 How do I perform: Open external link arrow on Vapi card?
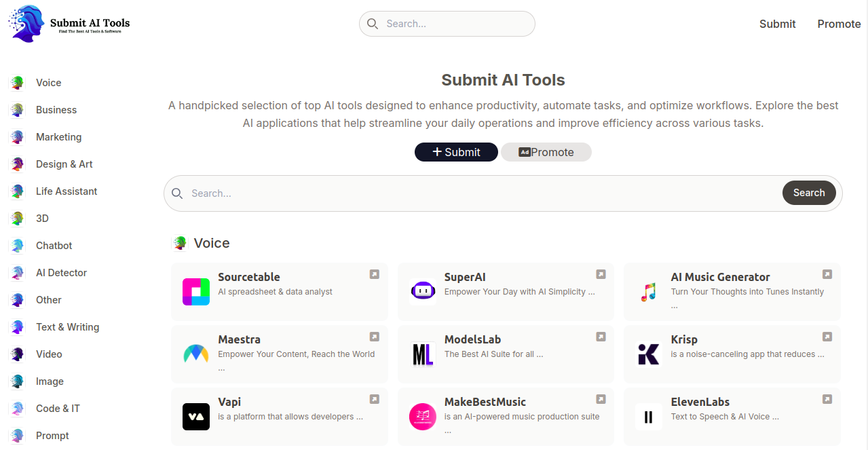coord(375,399)
